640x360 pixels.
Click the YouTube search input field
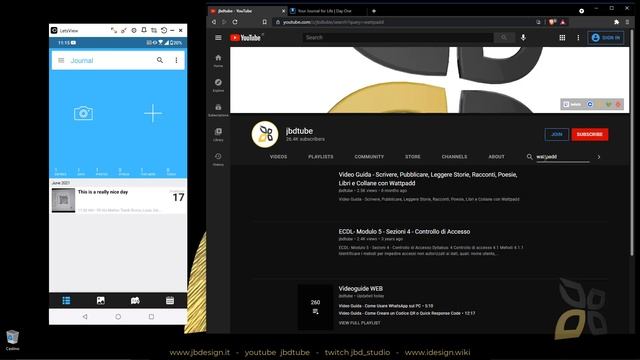coord(398,38)
